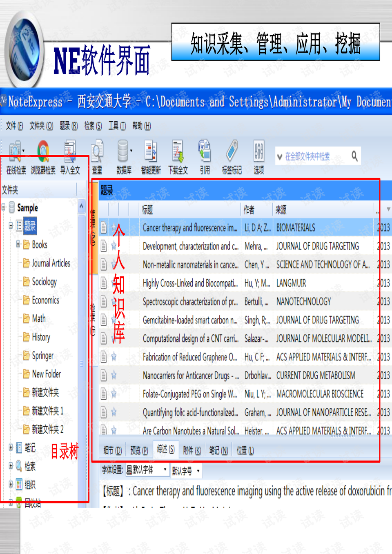This screenshot has width=392, height=554.
Task: Toggle star on Fabrication of Reduced Graphene row
Action: (114, 357)
